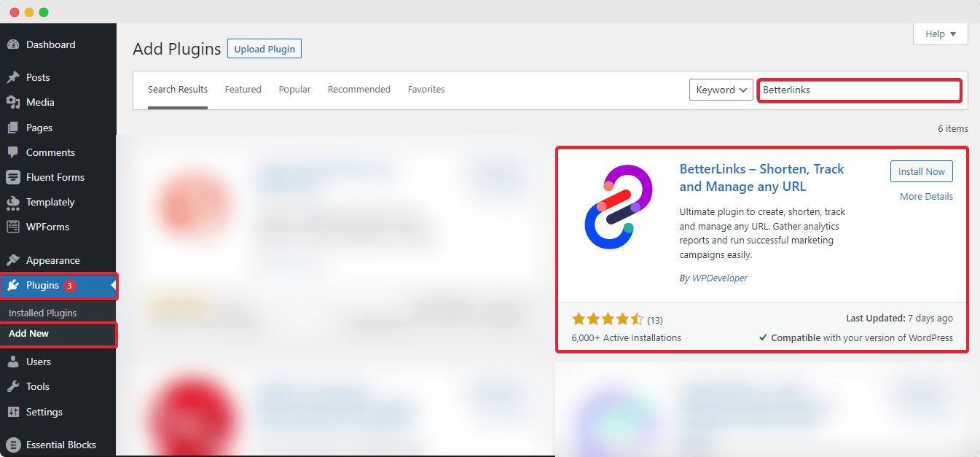
Task: Click the WPDeveloper author link
Action: coord(719,278)
